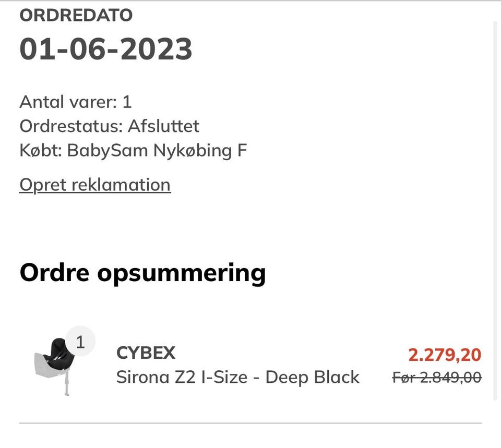The width and height of the screenshot is (501, 448).
Task: Click the Opret reklamation link
Action: point(95,185)
